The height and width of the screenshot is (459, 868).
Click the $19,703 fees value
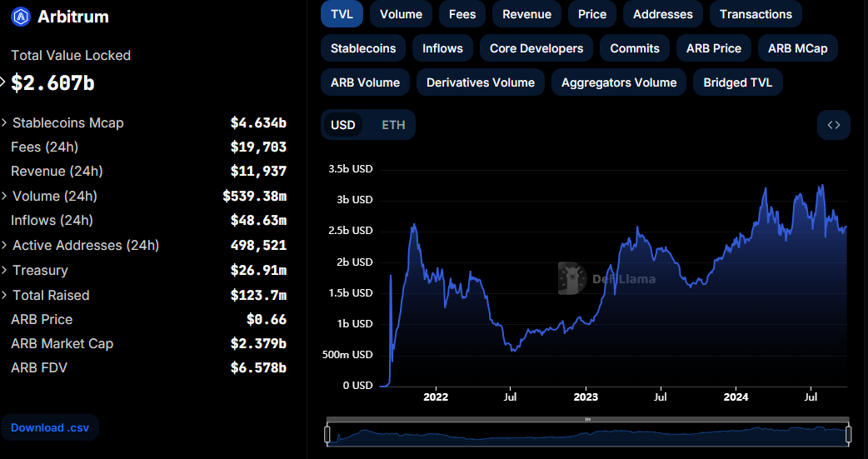(258, 147)
